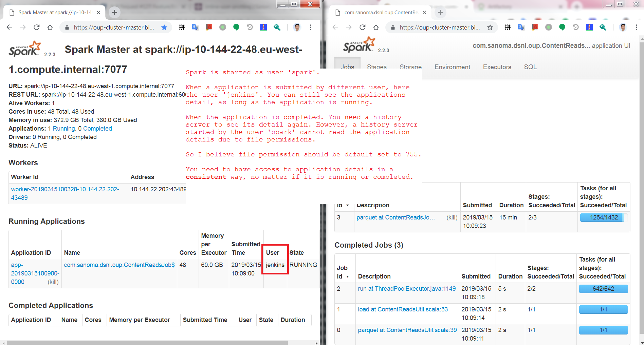
Task: Close the com.sanoma.dsnl.oup.ContentRe tab
Action: [424, 13]
